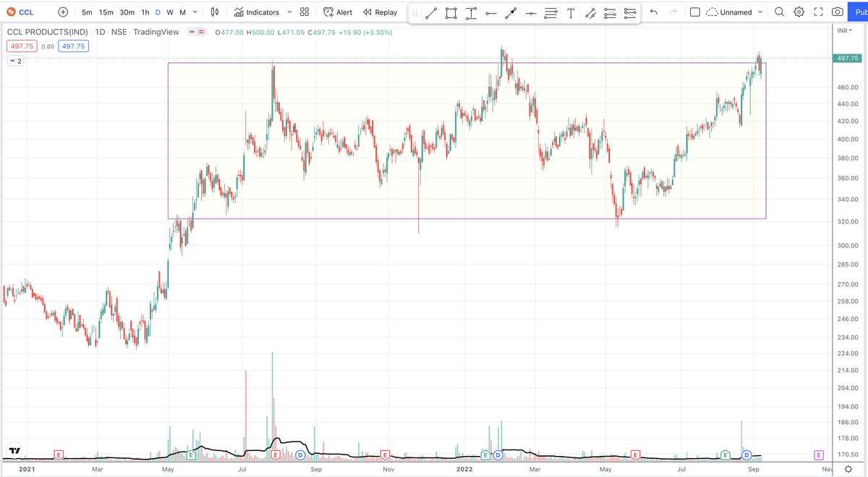Viewport: 868px width, 477px height.
Task: Open red earnings E marker after May 2022
Action: [635, 455]
